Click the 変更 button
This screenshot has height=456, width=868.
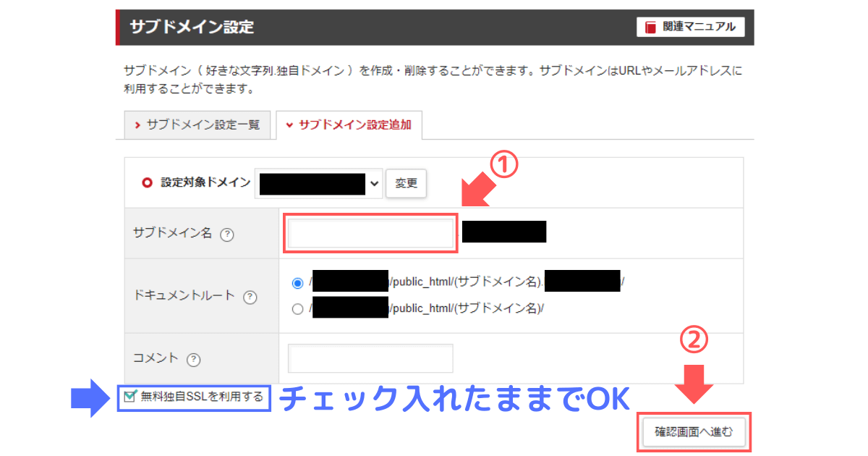point(406,183)
